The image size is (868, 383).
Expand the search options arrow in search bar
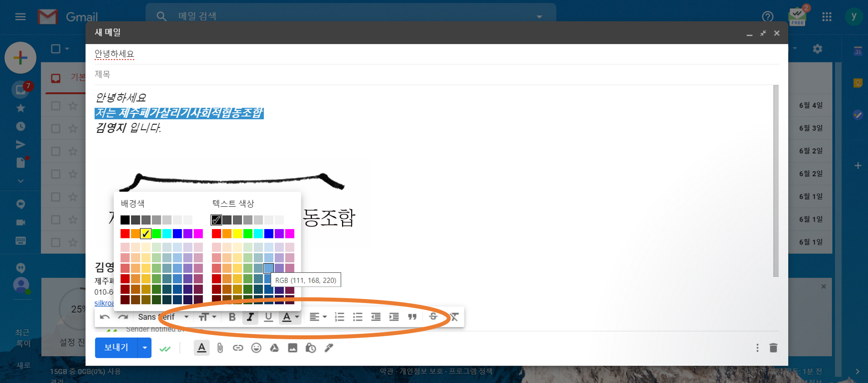[539, 17]
